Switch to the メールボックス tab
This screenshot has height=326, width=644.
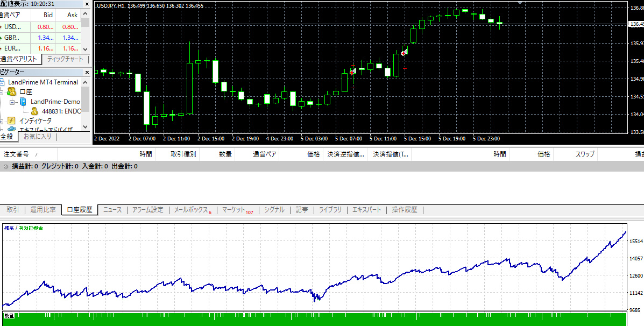tap(193, 210)
